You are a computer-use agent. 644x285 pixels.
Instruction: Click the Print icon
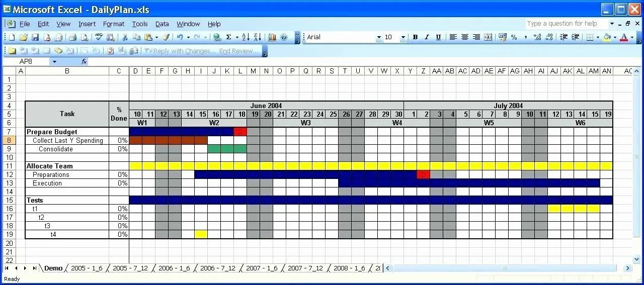click(72, 37)
